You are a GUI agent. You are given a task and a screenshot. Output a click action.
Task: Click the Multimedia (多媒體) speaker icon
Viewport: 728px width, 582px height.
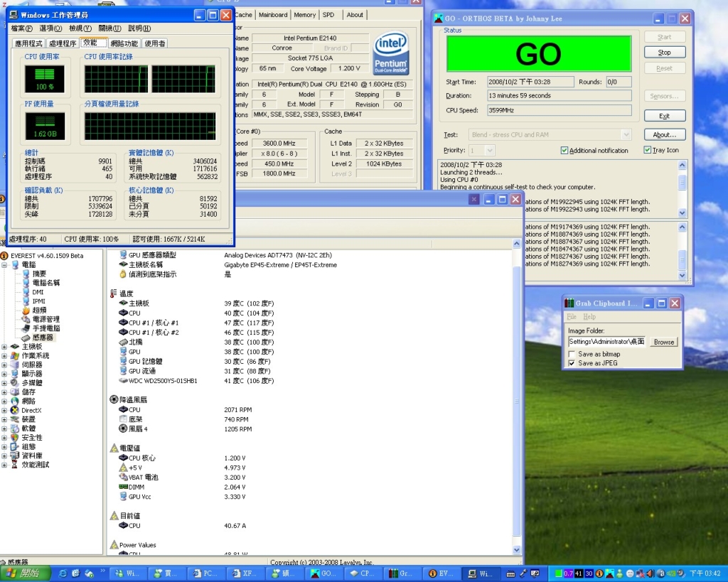15,383
